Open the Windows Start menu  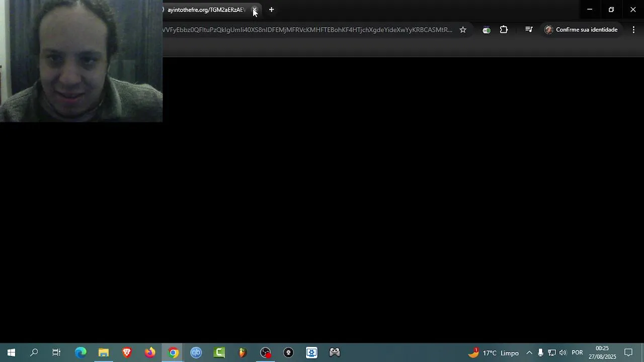(11, 352)
